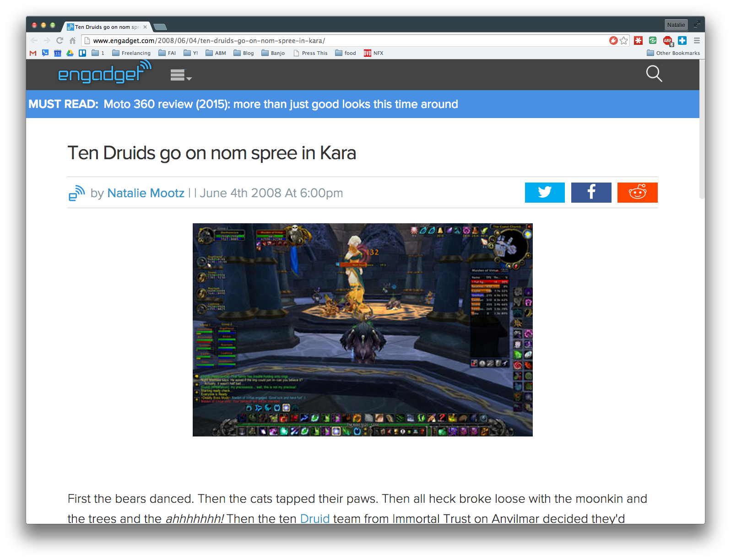
Task: Share the article on Reddit
Action: [637, 192]
